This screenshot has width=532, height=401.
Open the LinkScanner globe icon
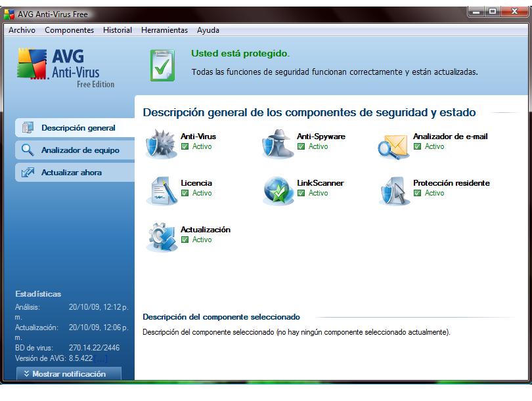[x=278, y=190]
